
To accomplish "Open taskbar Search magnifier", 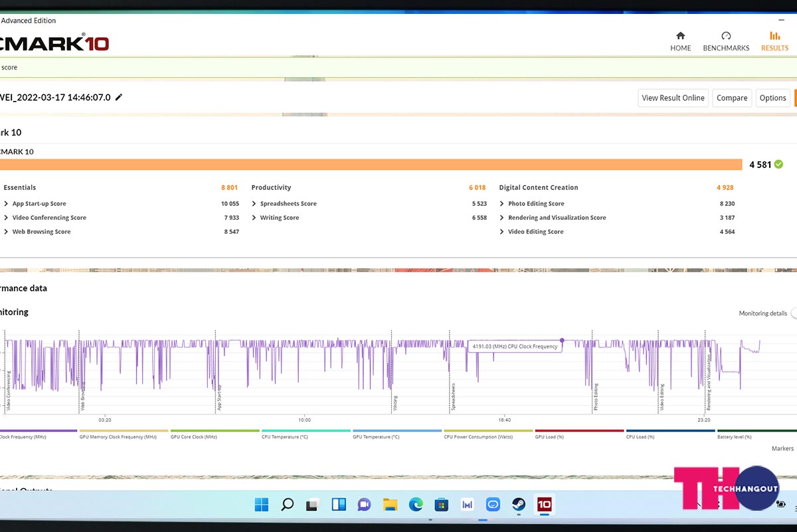I will click(287, 505).
